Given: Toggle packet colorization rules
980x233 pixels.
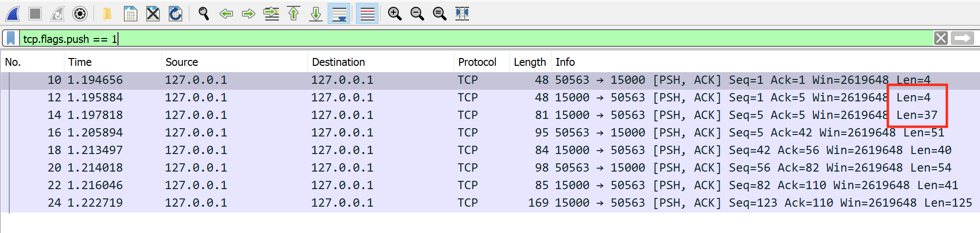Looking at the screenshot, I should (367, 14).
